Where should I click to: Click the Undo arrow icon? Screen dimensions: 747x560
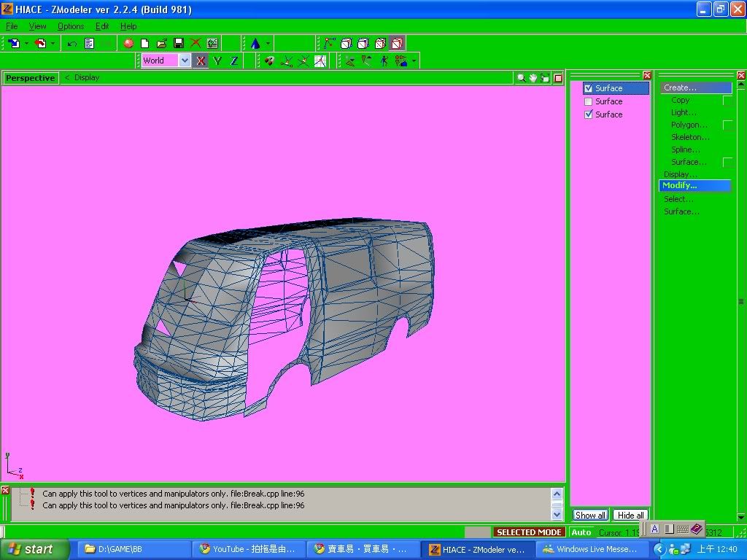tap(72, 44)
